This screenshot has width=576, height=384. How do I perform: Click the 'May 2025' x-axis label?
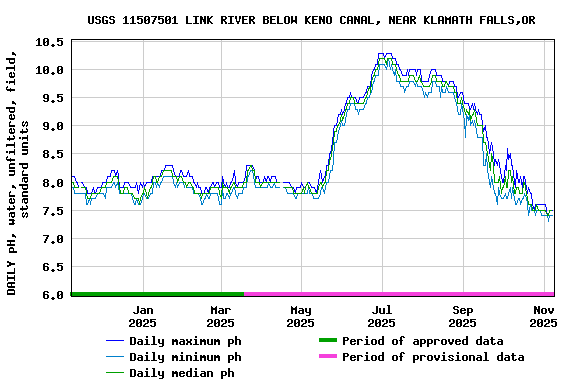300,317
